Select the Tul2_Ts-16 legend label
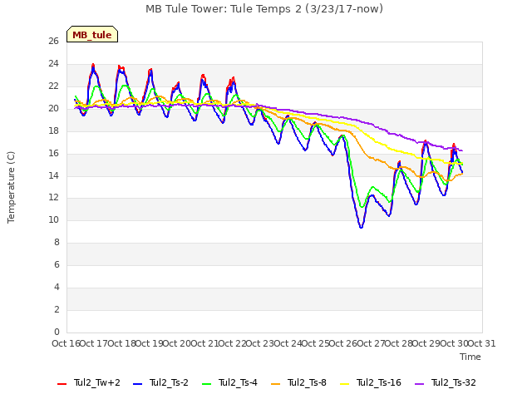 coord(379,382)
